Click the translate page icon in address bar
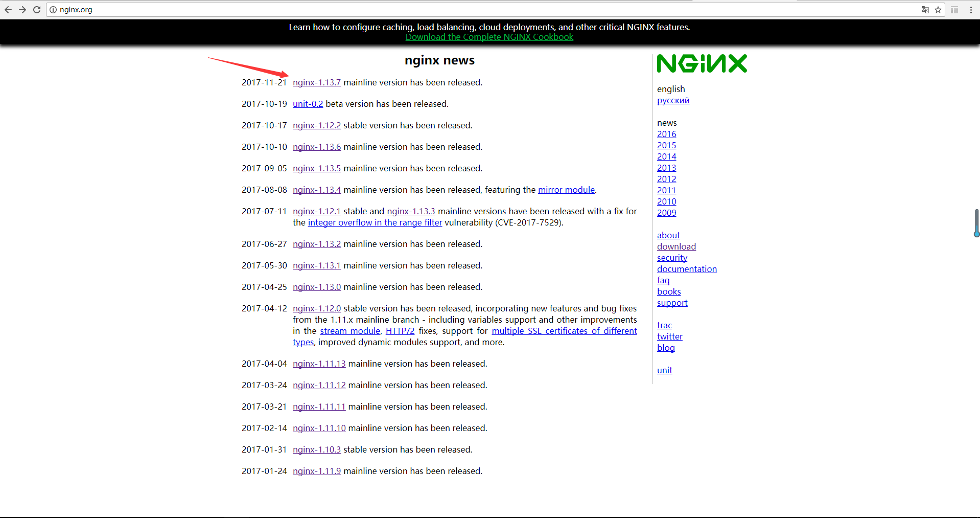The image size is (980, 518). [925, 10]
